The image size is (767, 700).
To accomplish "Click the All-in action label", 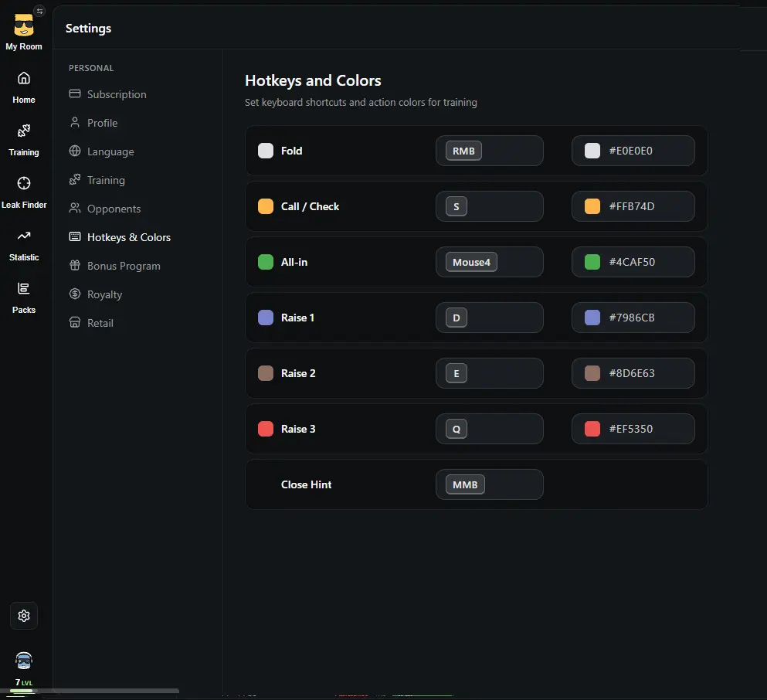I will coord(294,262).
